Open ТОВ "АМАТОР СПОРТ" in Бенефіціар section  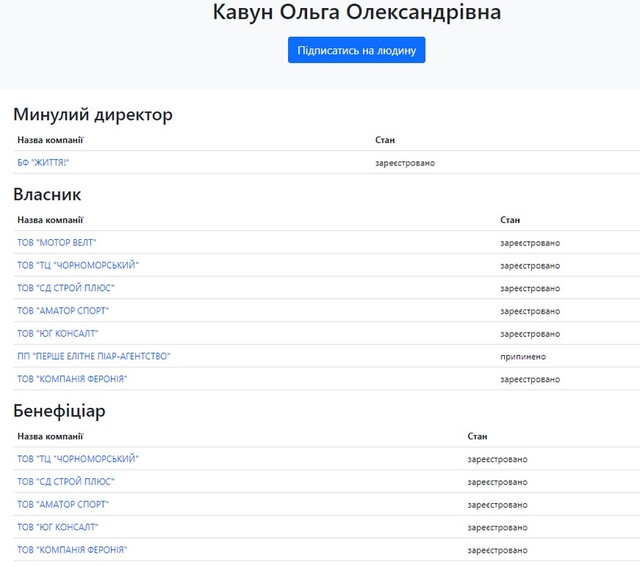click(63, 504)
